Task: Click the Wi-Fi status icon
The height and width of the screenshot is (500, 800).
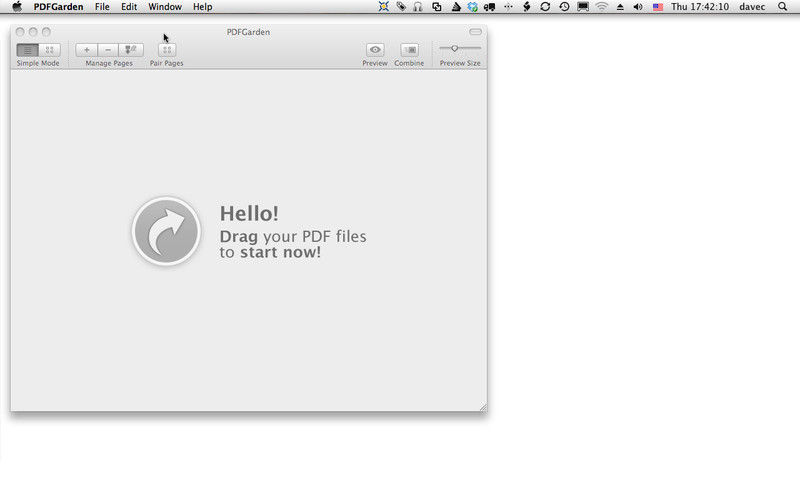Action: (602, 7)
